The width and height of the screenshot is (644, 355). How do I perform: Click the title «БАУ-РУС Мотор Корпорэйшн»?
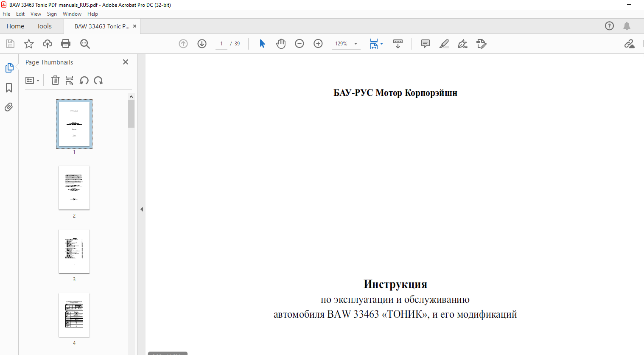tap(395, 93)
